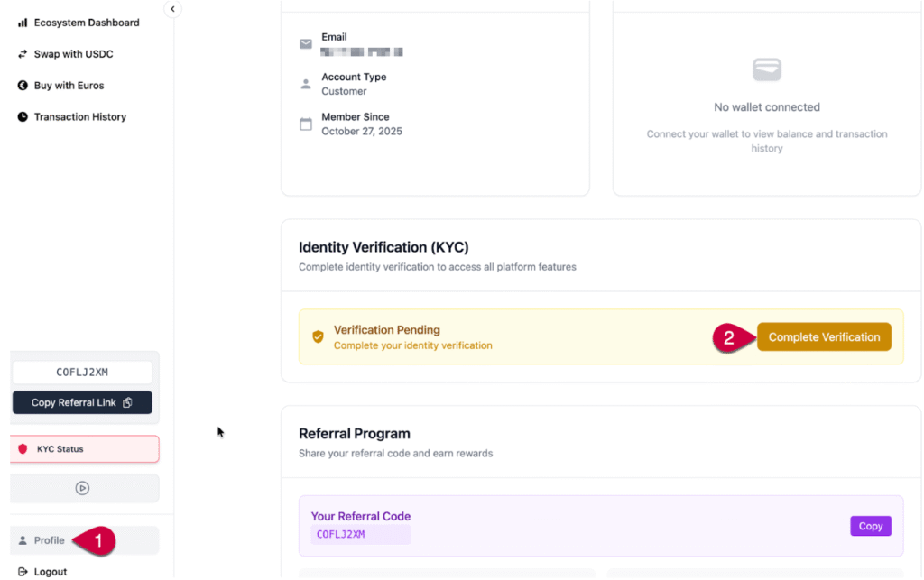Image resolution: width=924 pixels, height=580 pixels.
Task: Click the Euro coin icon in the sidebar
Action: click(x=23, y=86)
